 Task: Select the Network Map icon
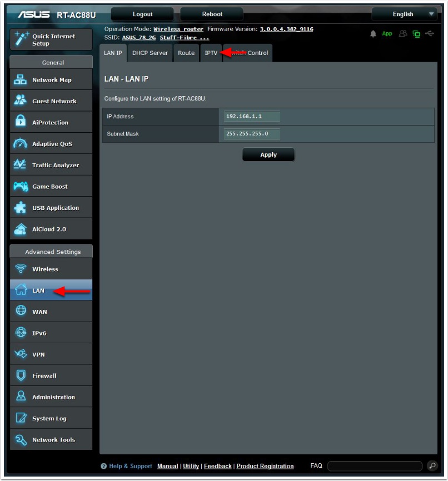[x=20, y=80]
